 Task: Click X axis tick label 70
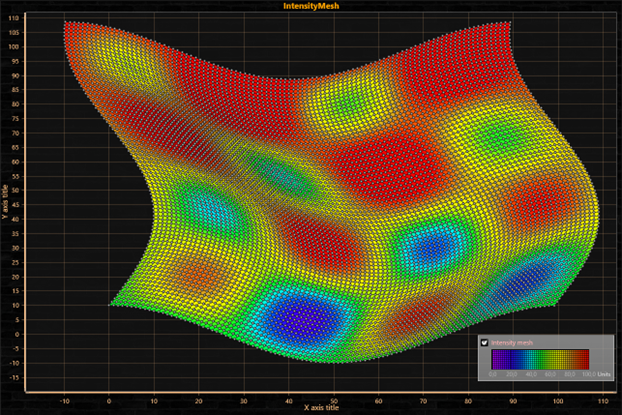(423, 401)
